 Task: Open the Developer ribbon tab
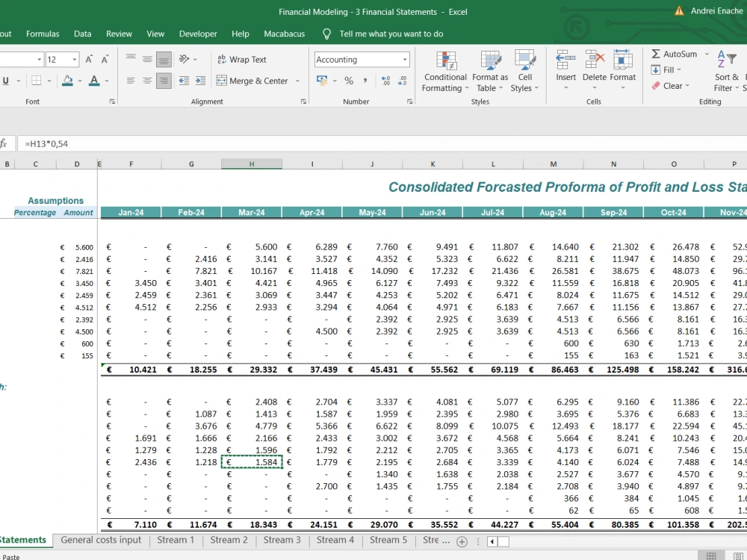pyautogui.click(x=198, y=34)
